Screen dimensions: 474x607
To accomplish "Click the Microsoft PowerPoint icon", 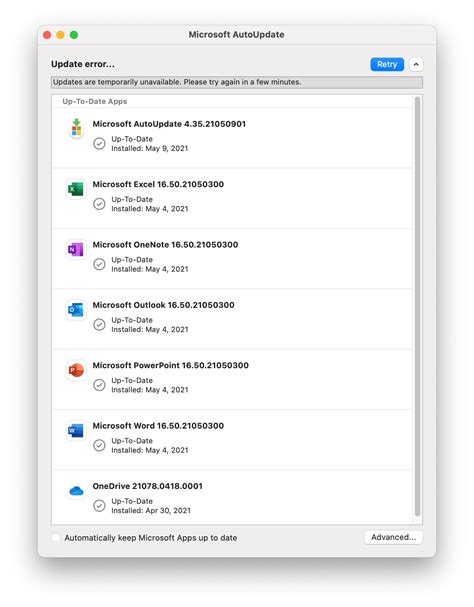I will pyautogui.click(x=76, y=370).
